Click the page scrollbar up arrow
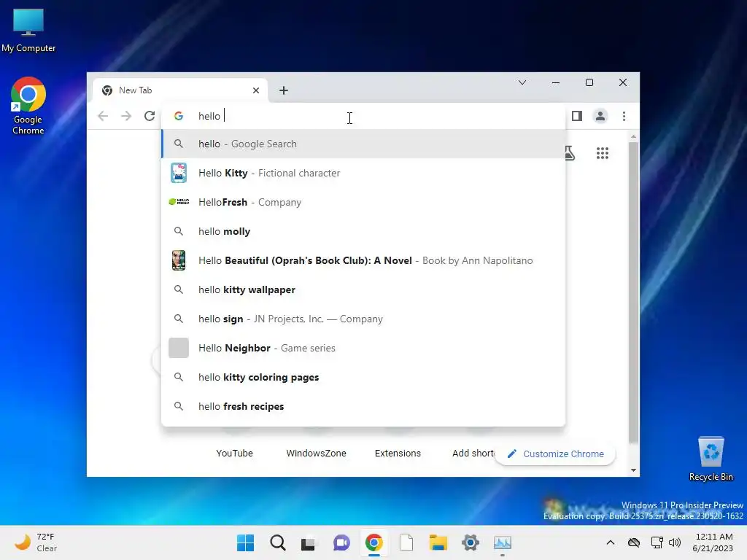 click(x=633, y=136)
